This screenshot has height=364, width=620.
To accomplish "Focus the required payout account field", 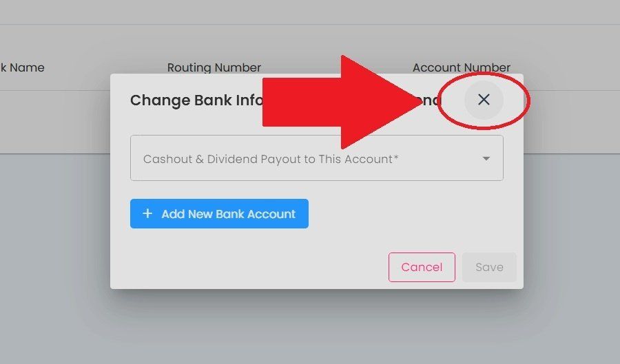I will [317, 158].
